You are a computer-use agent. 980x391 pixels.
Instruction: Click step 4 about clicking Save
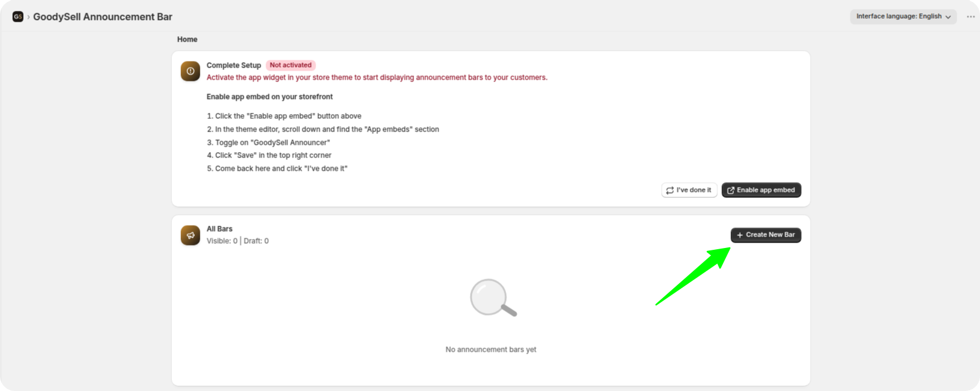coord(269,155)
